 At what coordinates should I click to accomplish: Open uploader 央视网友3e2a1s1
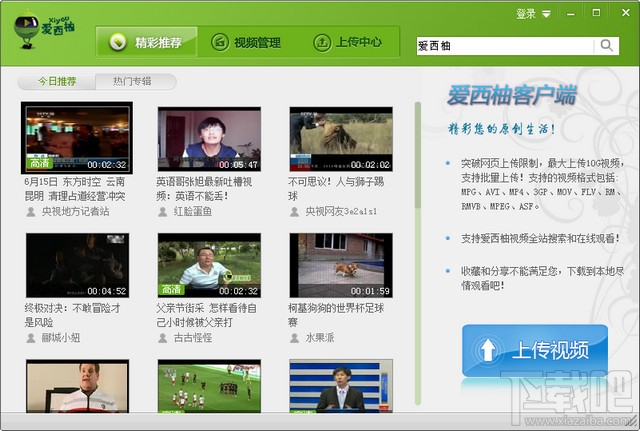coord(341,211)
